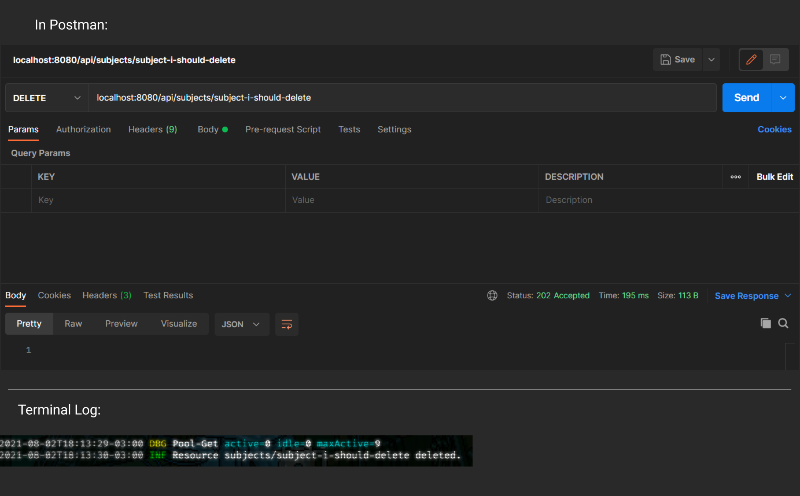Screen dimensions: 800x496
Task: Click the Status 202 Accepted text
Action: pos(548,295)
